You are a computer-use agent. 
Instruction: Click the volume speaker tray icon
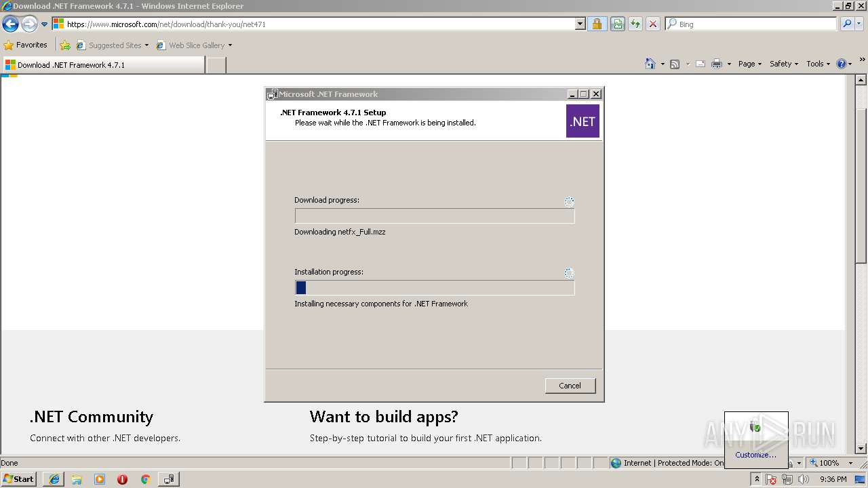[804, 479]
